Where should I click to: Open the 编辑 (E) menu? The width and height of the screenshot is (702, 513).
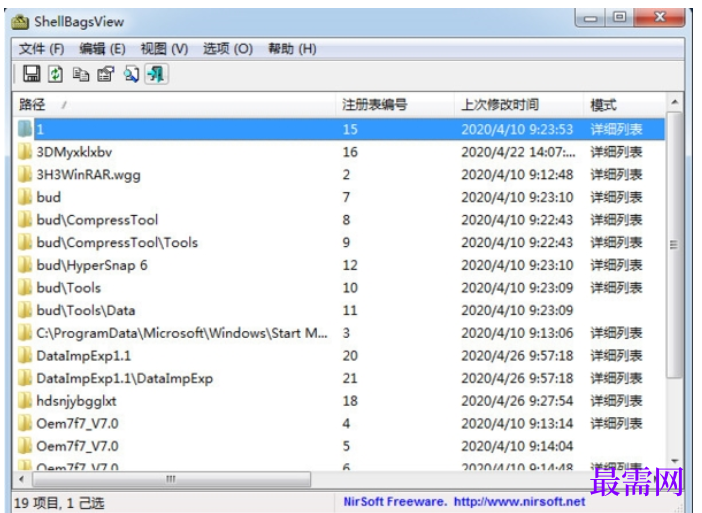pos(102,48)
